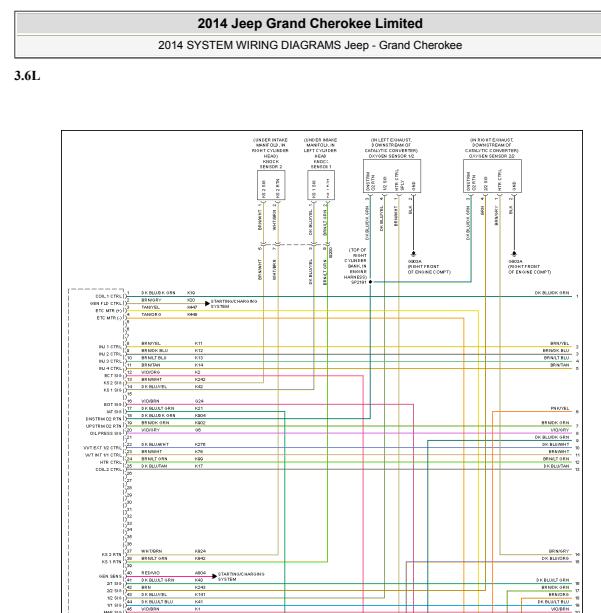Viewport: 601px width, 613px height.
Task: Click the Knock Sensor 2 component box
Action: [x=271, y=185]
